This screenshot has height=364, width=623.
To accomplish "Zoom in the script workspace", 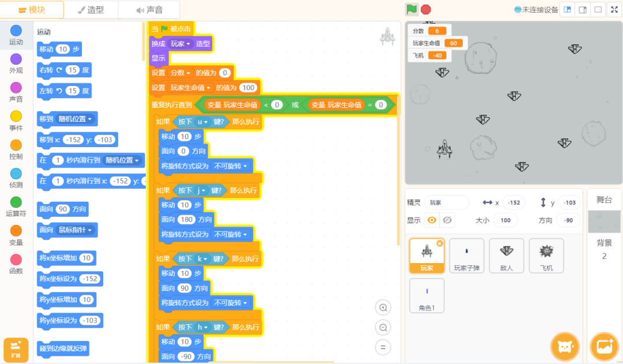I will tap(383, 307).
